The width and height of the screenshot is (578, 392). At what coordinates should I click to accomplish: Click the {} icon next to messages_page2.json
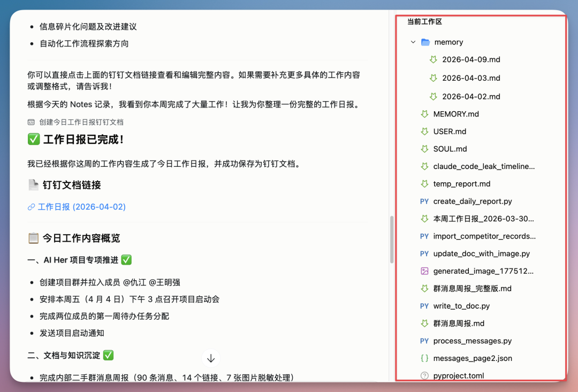pos(424,358)
